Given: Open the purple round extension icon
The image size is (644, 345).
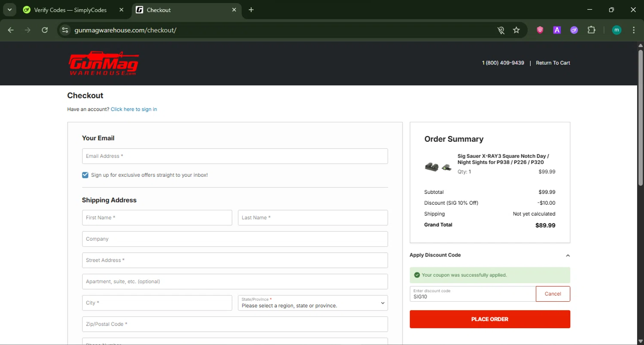Looking at the screenshot, I should (574, 30).
